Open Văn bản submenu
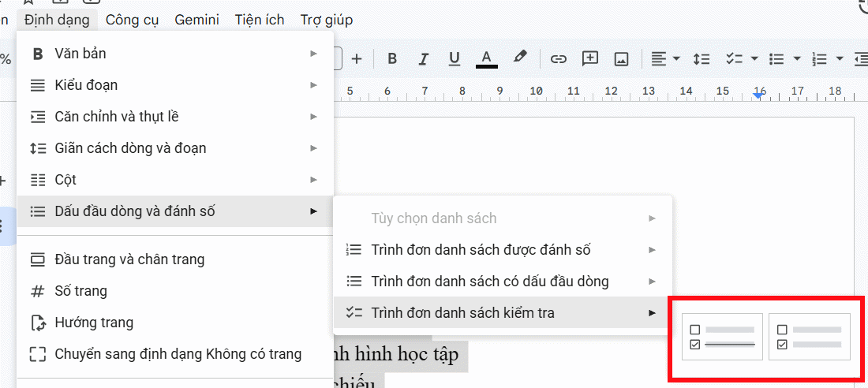The image size is (868, 388). coord(175,54)
